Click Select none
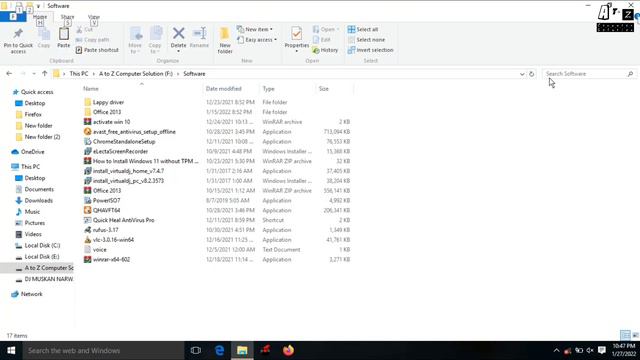The height and width of the screenshot is (360, 640). [367, 40]
